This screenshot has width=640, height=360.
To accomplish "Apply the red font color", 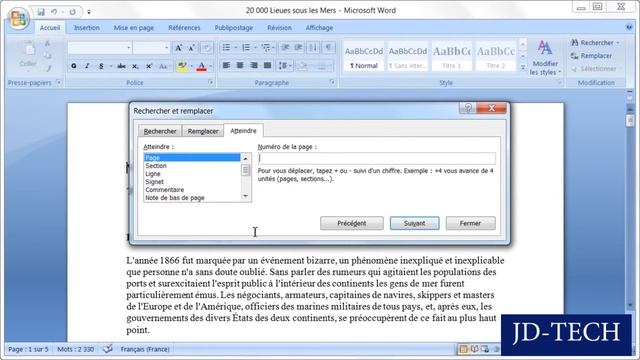I will 201,66.
